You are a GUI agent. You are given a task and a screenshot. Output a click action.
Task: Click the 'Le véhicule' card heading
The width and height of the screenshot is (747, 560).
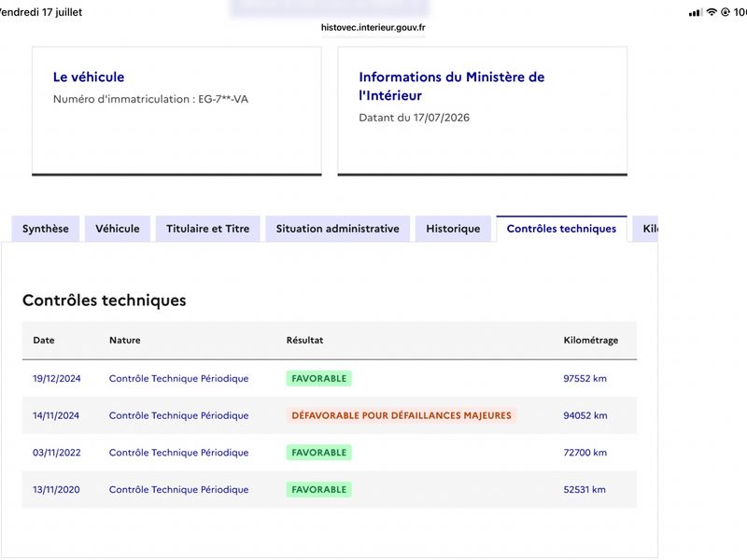pos(89,77)
